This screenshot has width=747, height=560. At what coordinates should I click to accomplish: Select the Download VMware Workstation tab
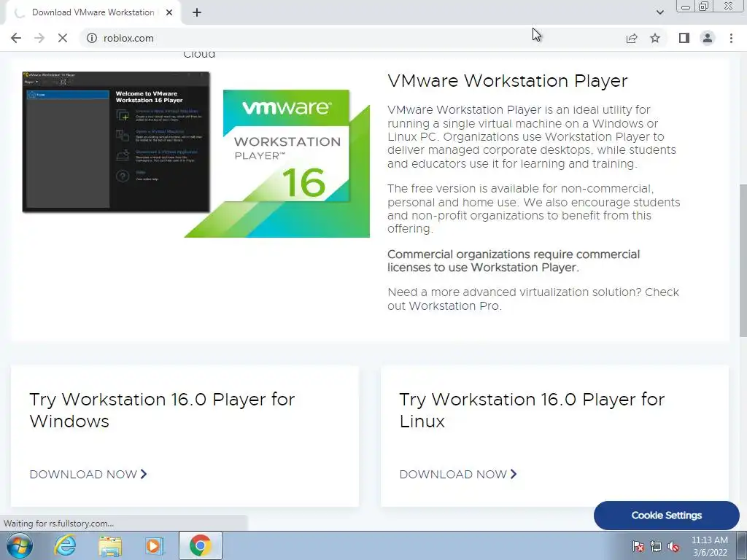coord(93,12)
